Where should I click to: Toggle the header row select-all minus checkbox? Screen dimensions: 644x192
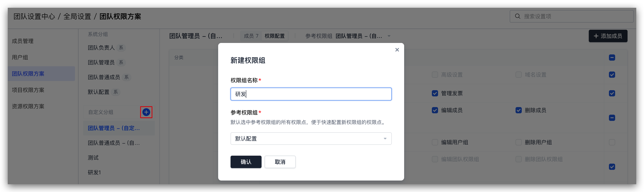pos(612,57)
